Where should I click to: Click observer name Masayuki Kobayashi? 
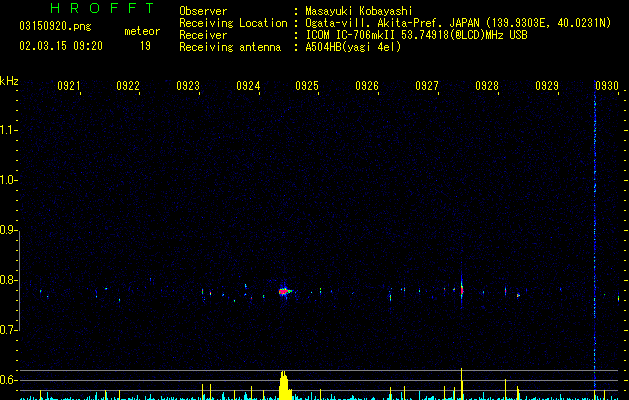coord(359,11)
